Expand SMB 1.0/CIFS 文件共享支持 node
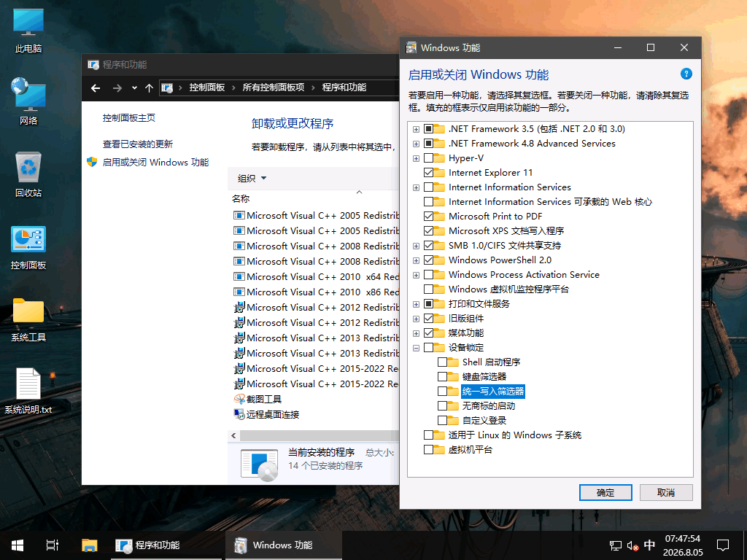Viewport: 747px width, 560px height. [x=416, y=246]
